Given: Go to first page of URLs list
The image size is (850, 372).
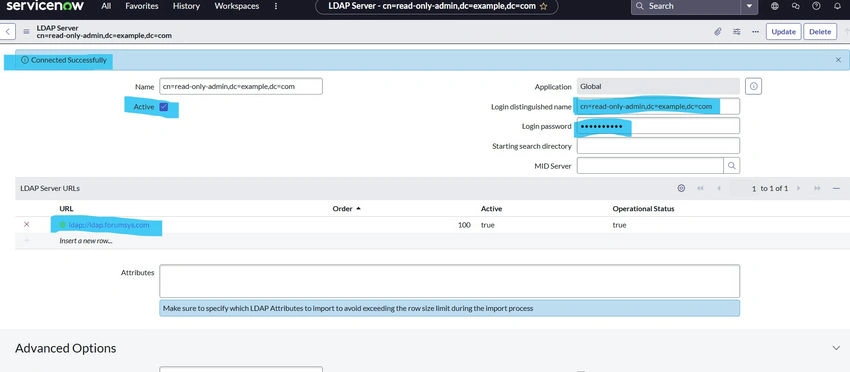Looking at the screenshot, I should click(x=700, y=188).
